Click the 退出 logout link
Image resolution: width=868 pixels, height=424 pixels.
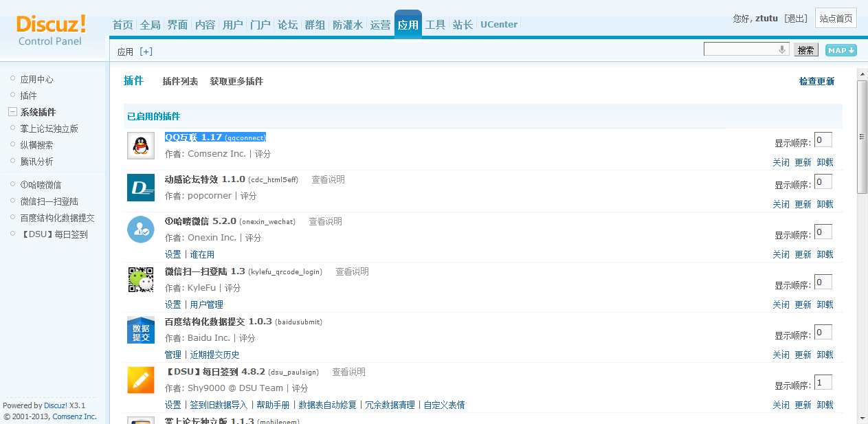click(796, 19)
